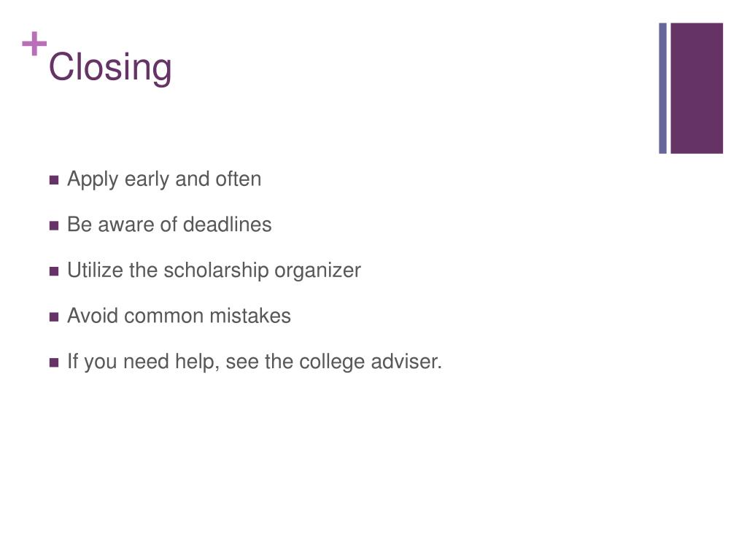Select the text Apply early and often

[164, 179]
